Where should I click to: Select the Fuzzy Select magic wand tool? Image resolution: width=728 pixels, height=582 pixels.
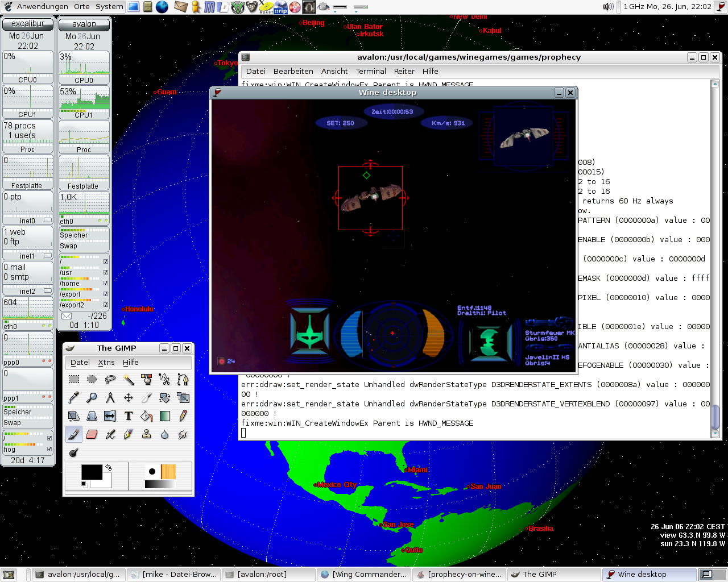tap(129, 379)
